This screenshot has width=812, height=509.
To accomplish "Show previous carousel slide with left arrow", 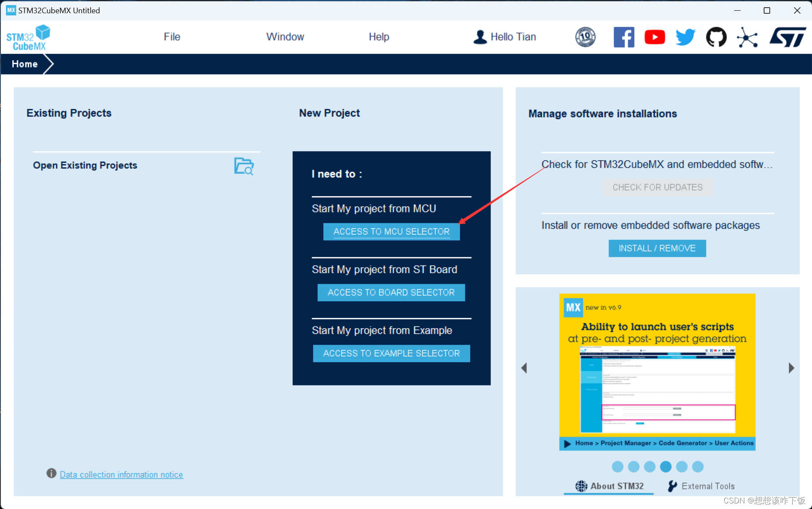I will pyautogui.click(x=524, y=368).
